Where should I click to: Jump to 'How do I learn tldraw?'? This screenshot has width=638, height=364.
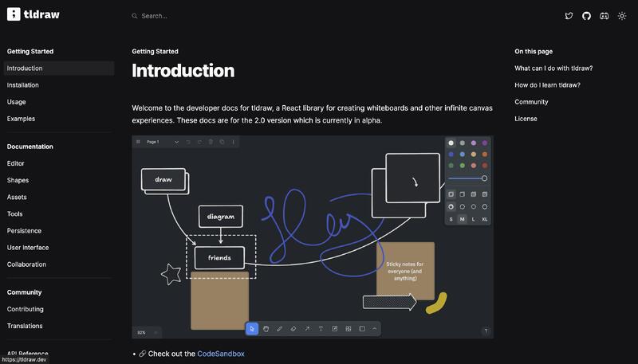pos(547,85)
